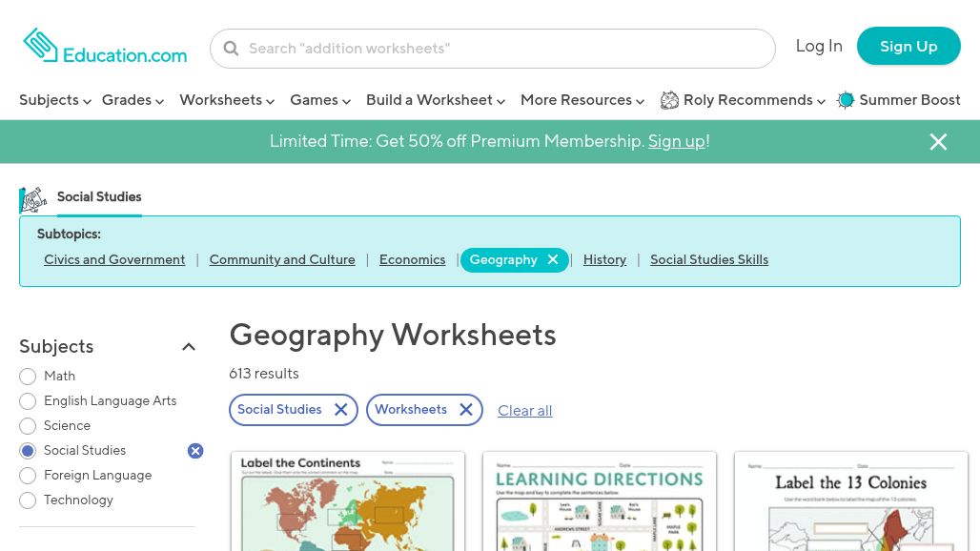980x551 pixels.
Task: Click the Summer Boost sun icon
Action: point(846,100)
